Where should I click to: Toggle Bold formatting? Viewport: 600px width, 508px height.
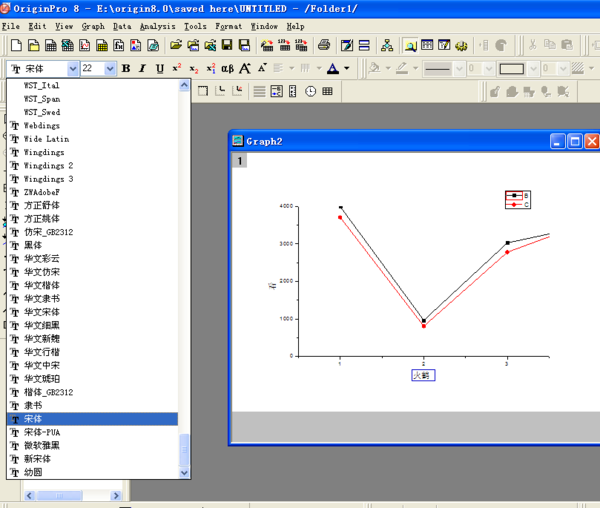point(126,68)
